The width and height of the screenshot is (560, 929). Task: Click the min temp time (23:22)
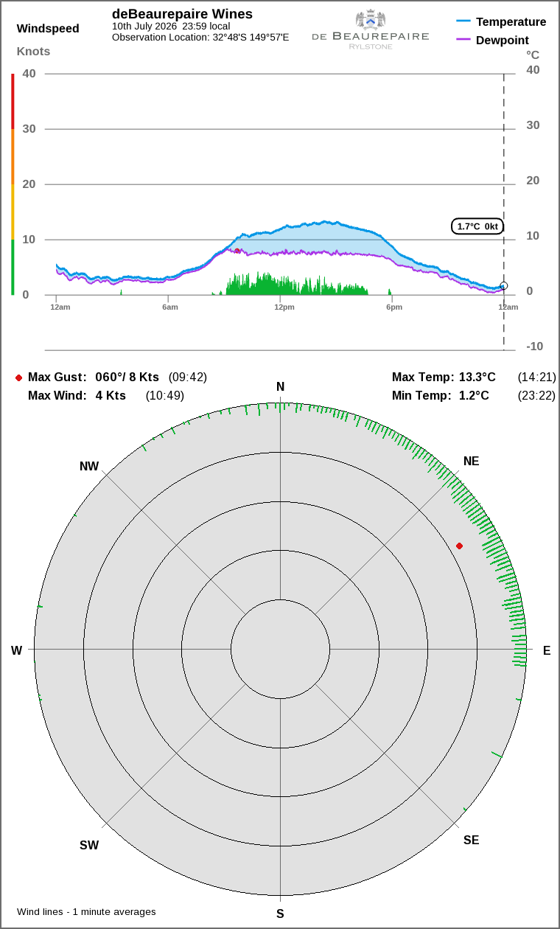537,396
